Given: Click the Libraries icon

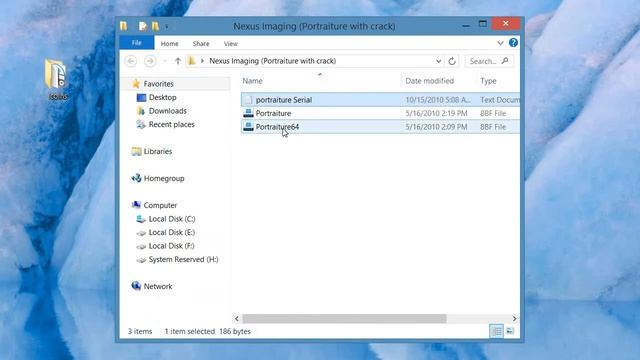Looking at the screenshot, I should click(x=136, y=151).
